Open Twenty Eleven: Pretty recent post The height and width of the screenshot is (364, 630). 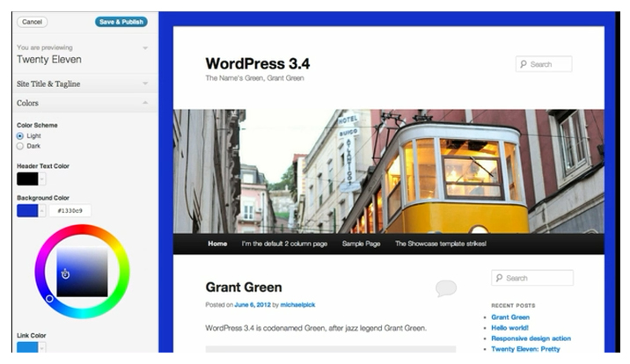[x=525, y=349]
